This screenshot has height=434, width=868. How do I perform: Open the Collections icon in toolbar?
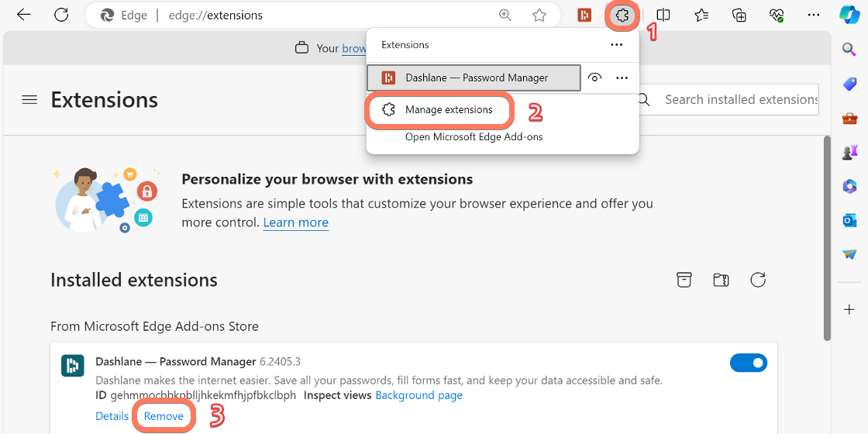[739, 15]
